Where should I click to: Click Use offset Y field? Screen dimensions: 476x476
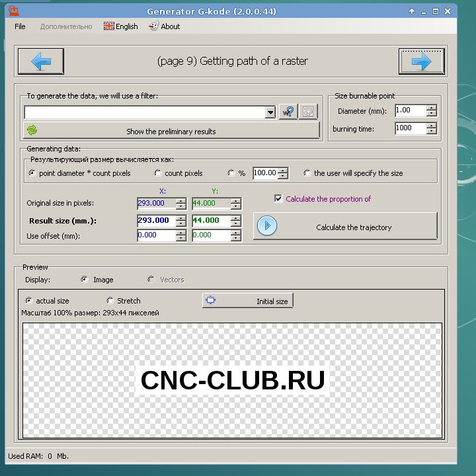[x=212, y=235]
